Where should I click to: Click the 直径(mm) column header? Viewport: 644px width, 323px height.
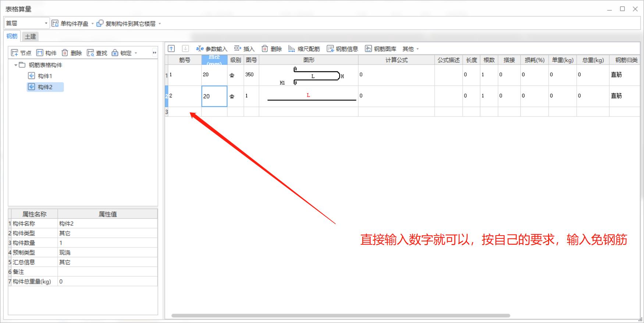tap(214, 60)
